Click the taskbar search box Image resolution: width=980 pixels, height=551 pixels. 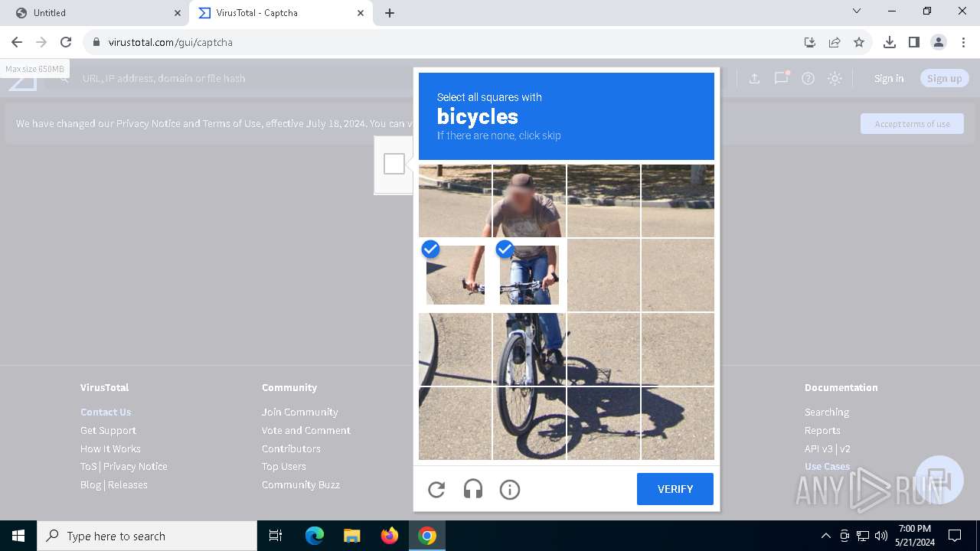coord(147,536)
